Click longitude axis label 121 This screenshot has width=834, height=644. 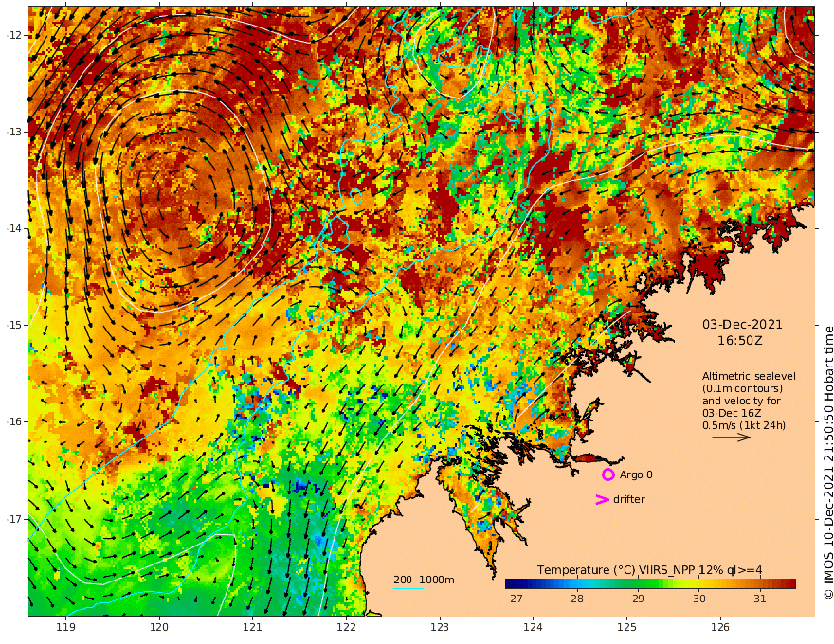click(253, 627)
